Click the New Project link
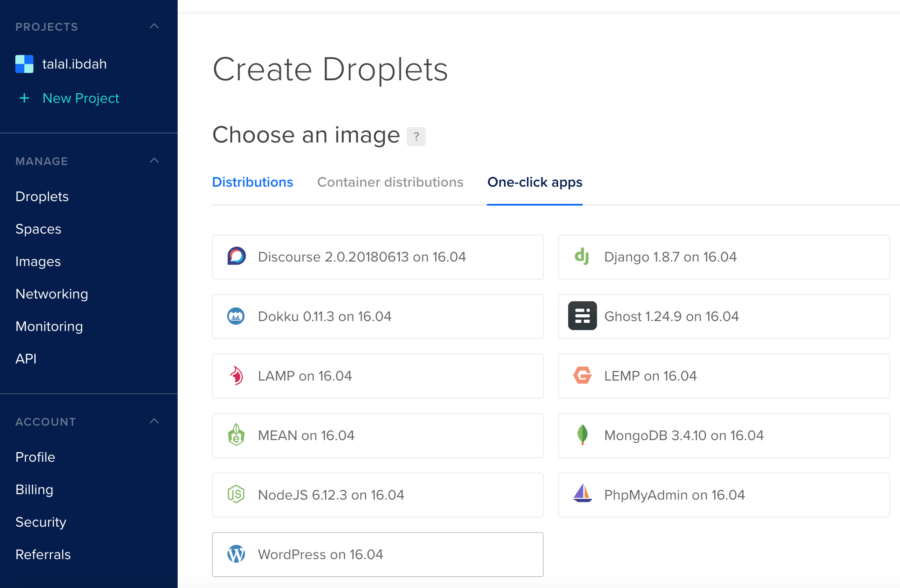900x588 pixels. click(x=80, y=98)
